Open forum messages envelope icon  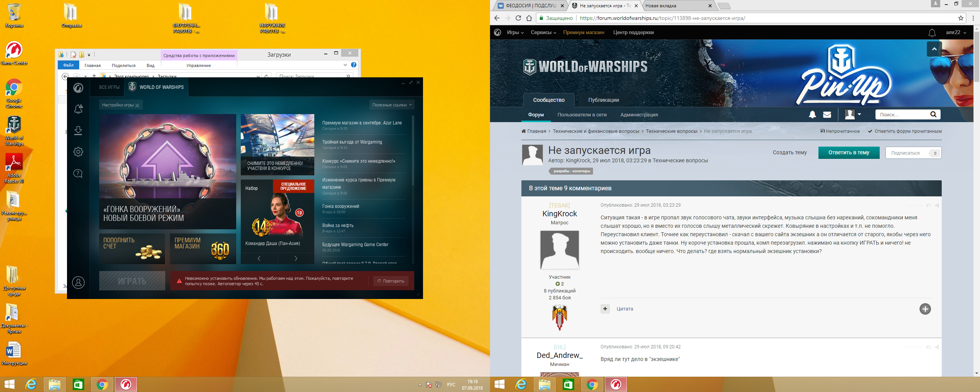click(827, 114)
